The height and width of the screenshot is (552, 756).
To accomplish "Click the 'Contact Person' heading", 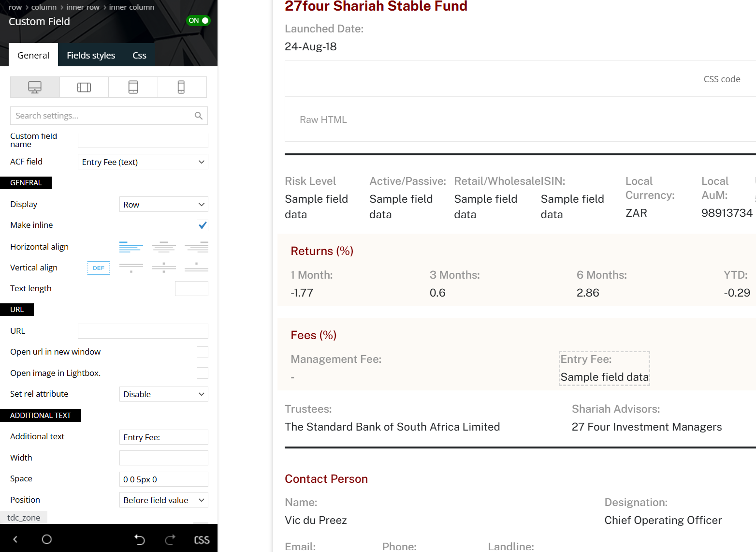I will click(326, 479).
